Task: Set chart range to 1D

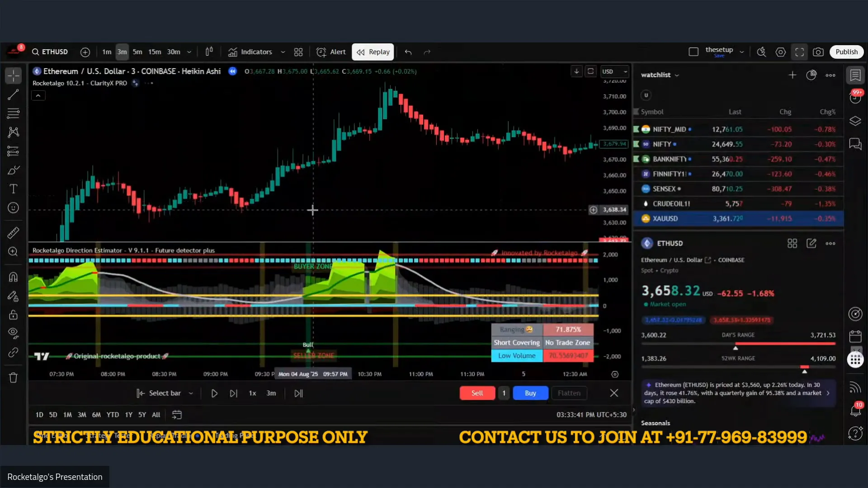Action: coord(39,415)
